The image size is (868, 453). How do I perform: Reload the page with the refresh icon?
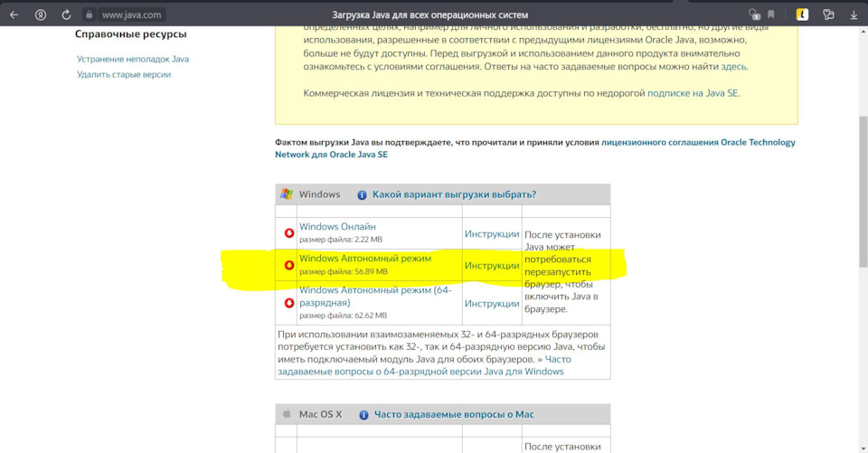[x=66, y=15]
